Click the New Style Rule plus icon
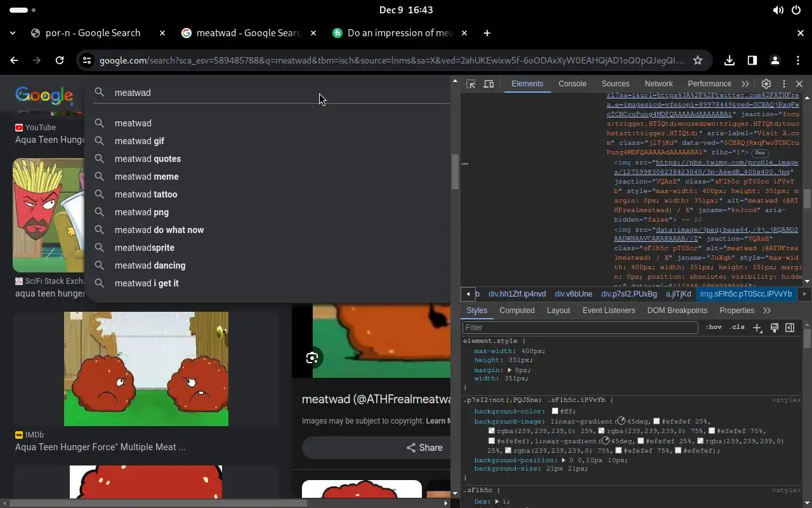Viewport: 812px width, 508px height. point(757,328)
